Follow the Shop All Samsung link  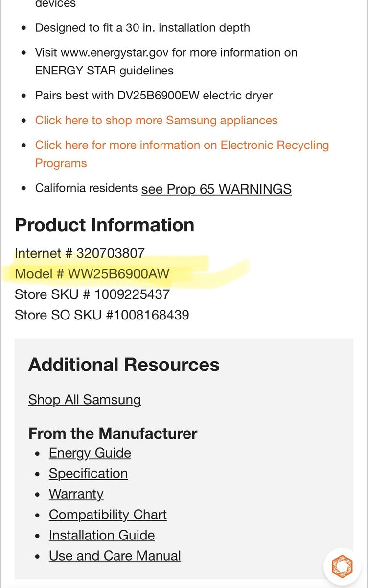85,400
